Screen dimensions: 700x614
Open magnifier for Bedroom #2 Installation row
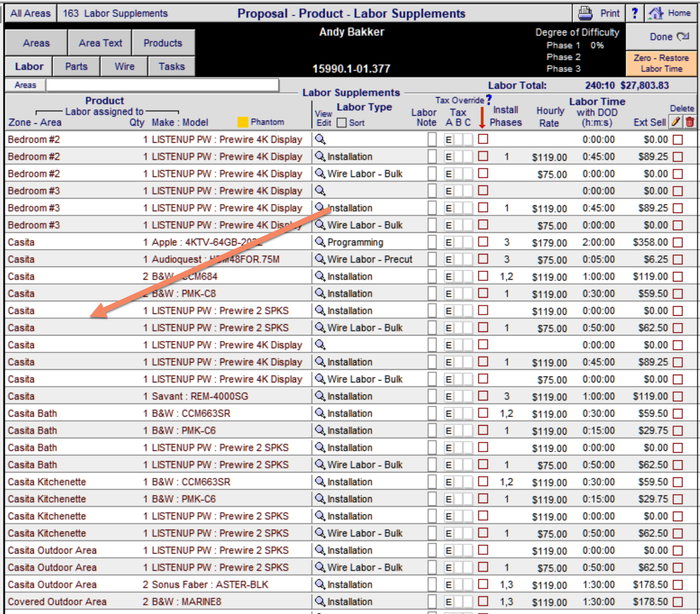click(x=320, y=156)
